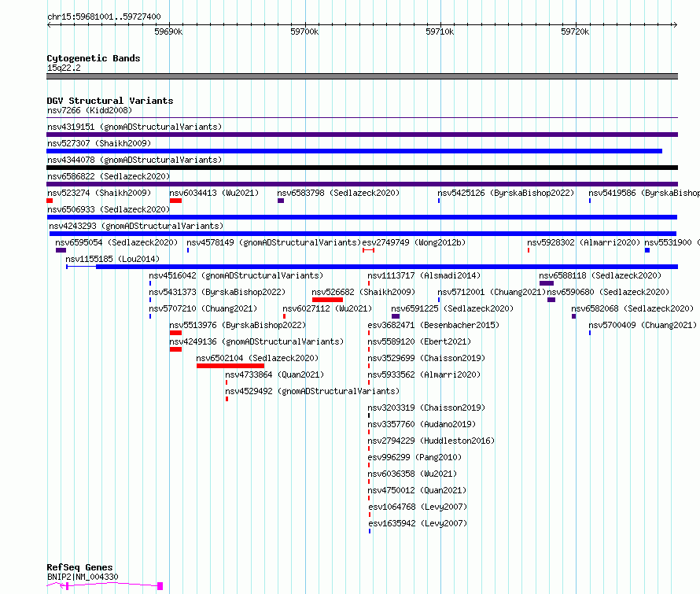
Task: Click nsv6502104 (Sedlazeck2020) label
Action: [258, 358]
